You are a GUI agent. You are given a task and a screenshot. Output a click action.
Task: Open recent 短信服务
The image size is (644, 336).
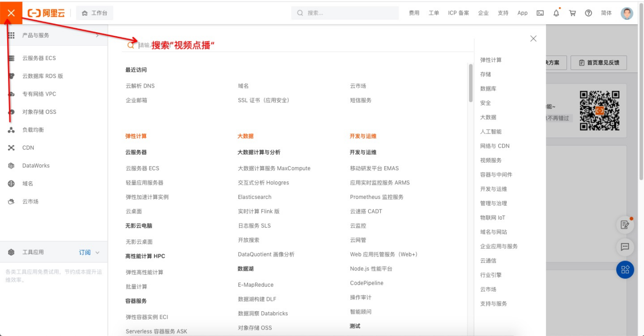pos(361,100)
